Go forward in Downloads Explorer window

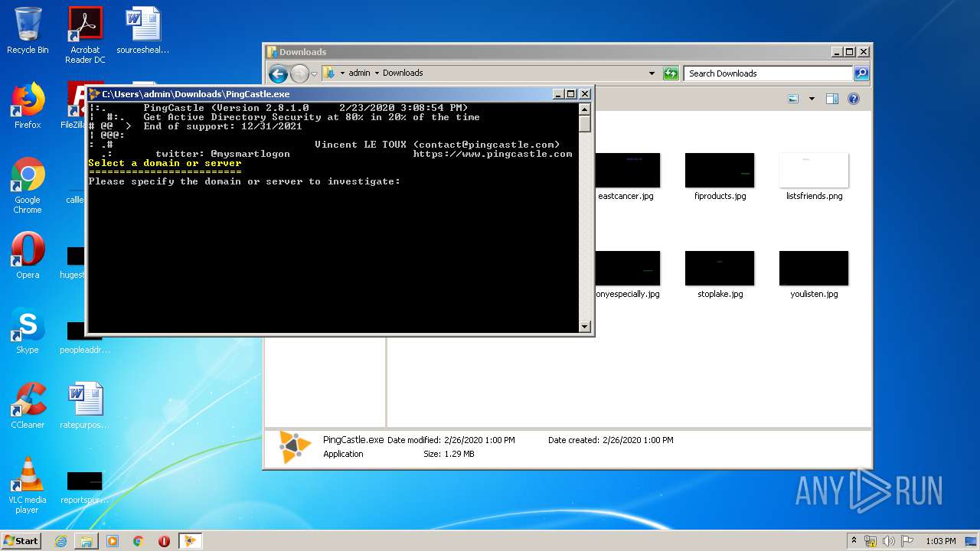tap(299, 73)
